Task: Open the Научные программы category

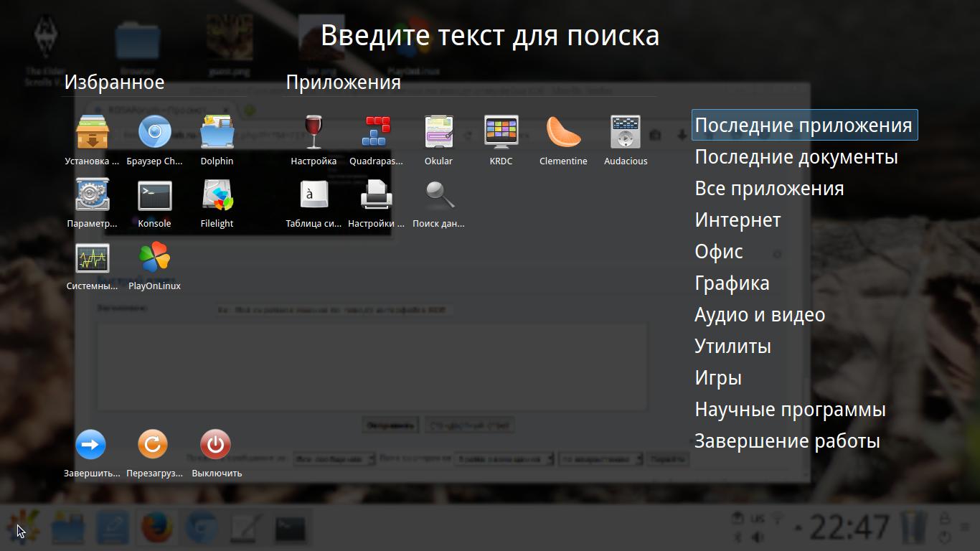Action: pyautogui.click(x=790, y=410)
